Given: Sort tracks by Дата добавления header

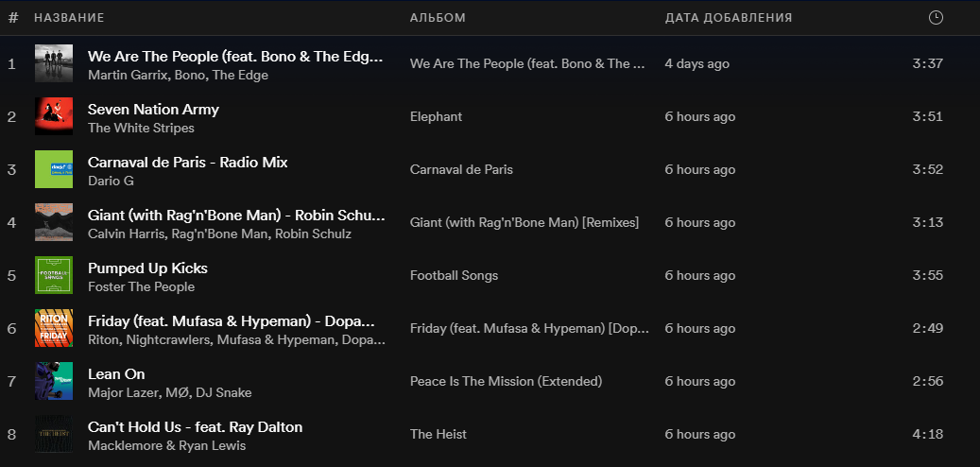Looking at the screenshot, I should 728,18.
